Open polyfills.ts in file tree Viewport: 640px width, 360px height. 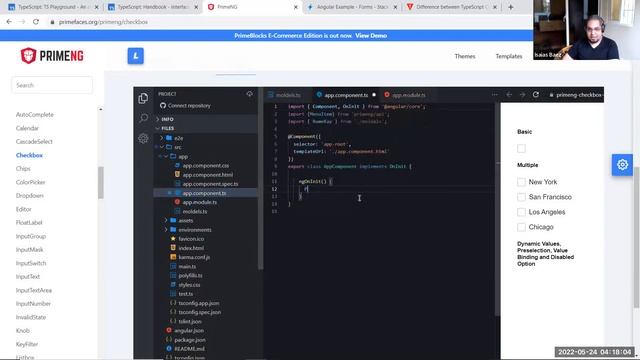click(x=190, y=276)
